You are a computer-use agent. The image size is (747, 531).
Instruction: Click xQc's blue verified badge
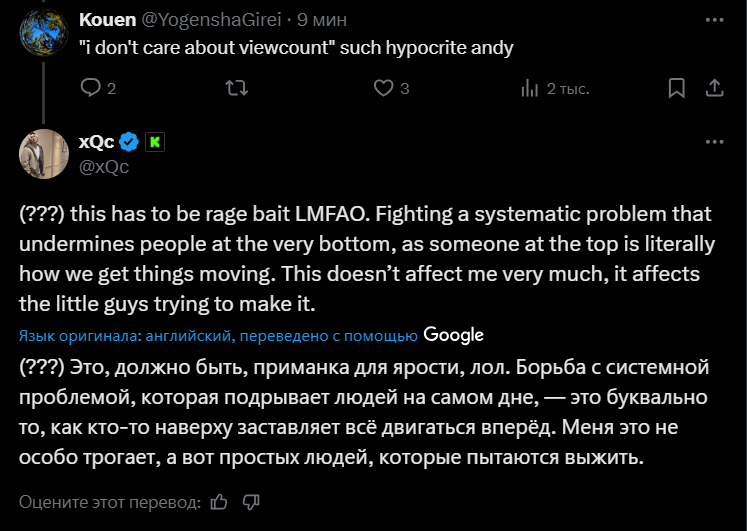[129, 142]
